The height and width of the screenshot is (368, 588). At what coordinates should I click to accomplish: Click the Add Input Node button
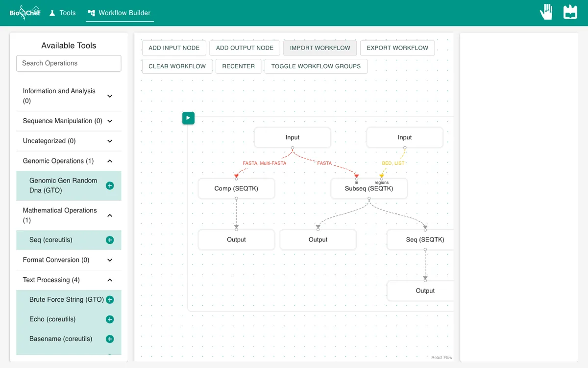pos(174,48)
